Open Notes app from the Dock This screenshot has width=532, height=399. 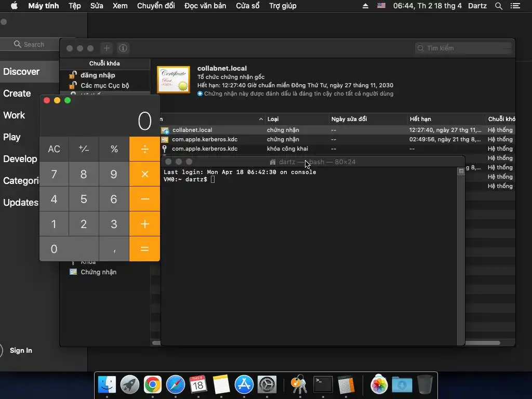[221, 385]
